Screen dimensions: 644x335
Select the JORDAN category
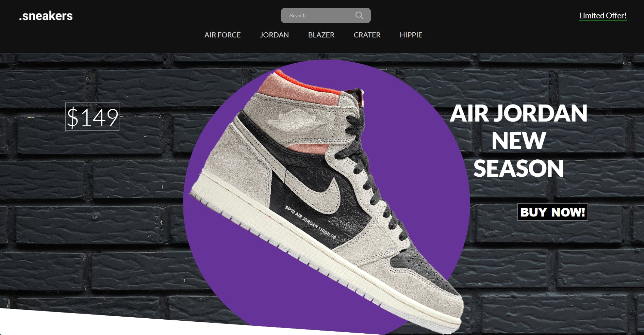pyautogui.click(x=274, y=35)
